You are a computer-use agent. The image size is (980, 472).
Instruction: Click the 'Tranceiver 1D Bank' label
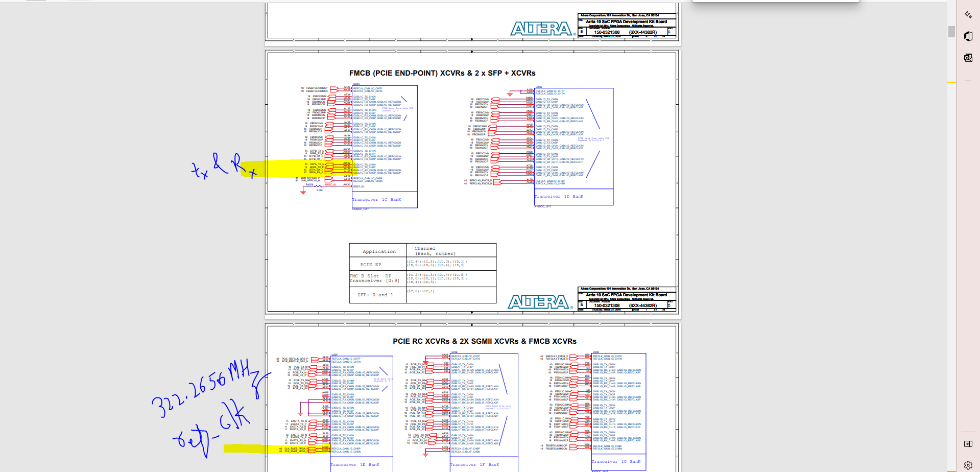tap(559, 197)
